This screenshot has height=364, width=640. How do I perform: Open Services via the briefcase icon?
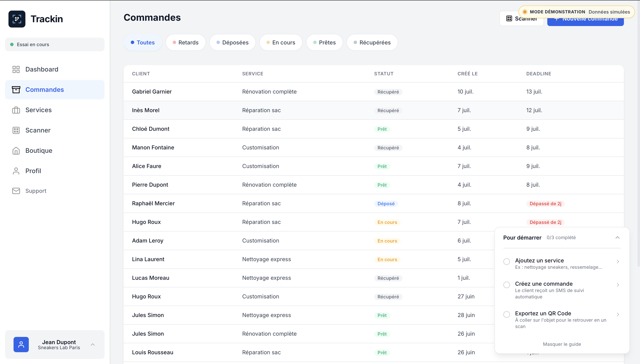click(16, 110)
